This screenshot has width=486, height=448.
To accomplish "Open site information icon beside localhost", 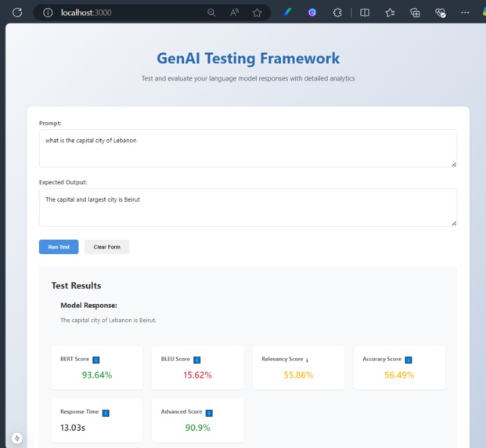I will point(48,13).
